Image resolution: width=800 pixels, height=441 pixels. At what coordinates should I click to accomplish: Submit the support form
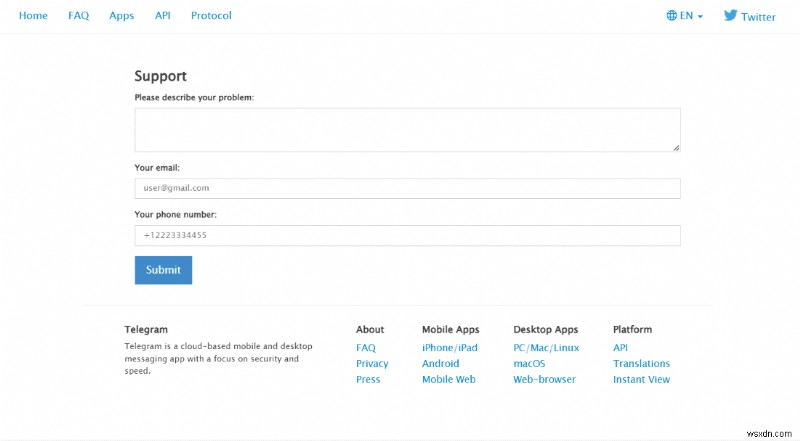[x=163, y=270]
